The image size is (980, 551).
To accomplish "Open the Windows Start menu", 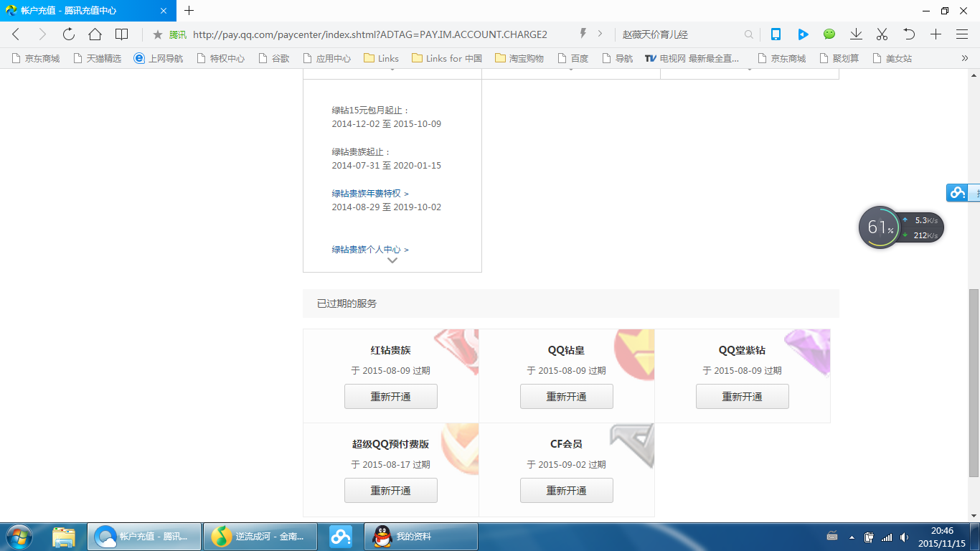I will [x=18, y=537].
